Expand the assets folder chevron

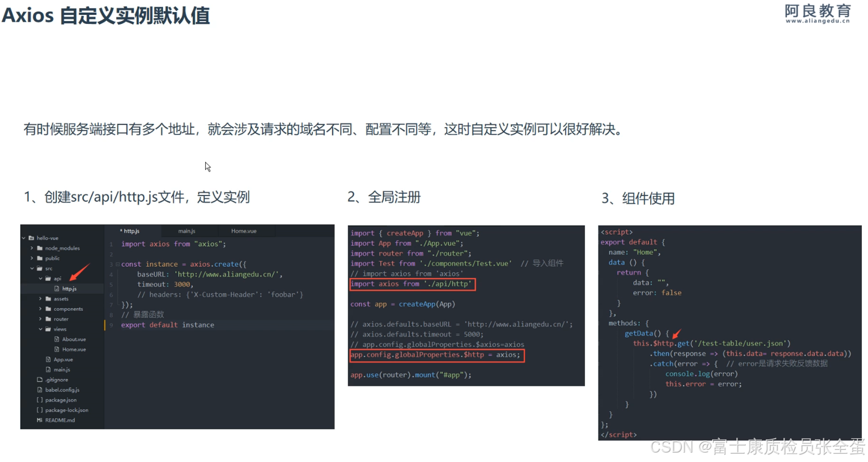(40, 299)
